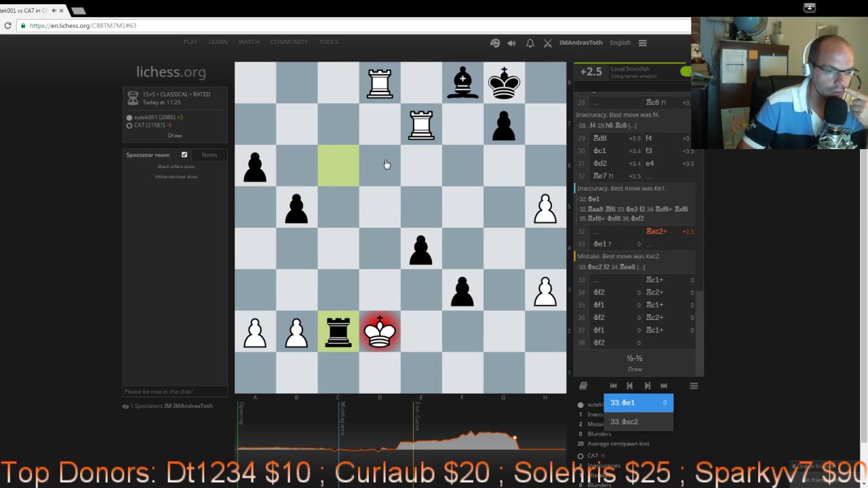Image resolution: width=868 pixels, height=488 pixels.
Task: Step forward one move
Action: click(x=647, y=386)
